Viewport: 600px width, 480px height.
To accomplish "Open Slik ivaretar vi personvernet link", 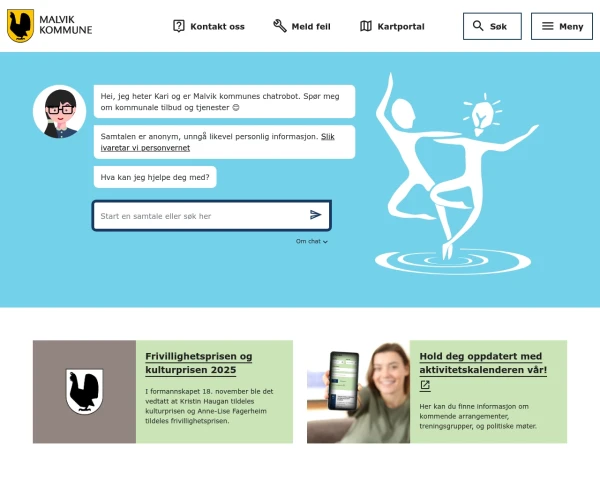I will 217,142.
